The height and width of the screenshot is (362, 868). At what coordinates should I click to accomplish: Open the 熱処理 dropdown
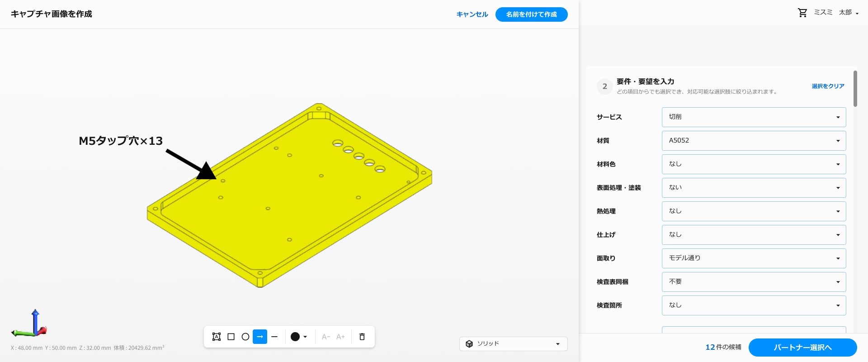point(754,211)
